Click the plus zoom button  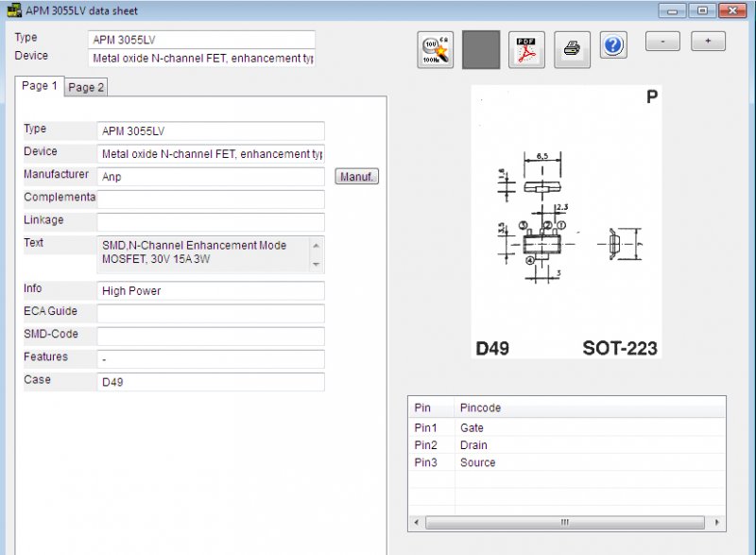pos(708,41)
